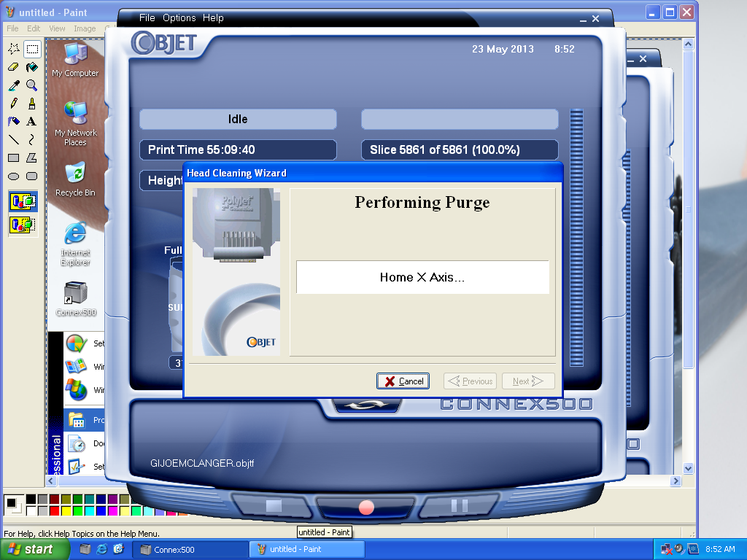Viewport: 747px width, 560px height.
Task: Click Paint's vertical scrollbar down arrow
Action: pos(688,469)
